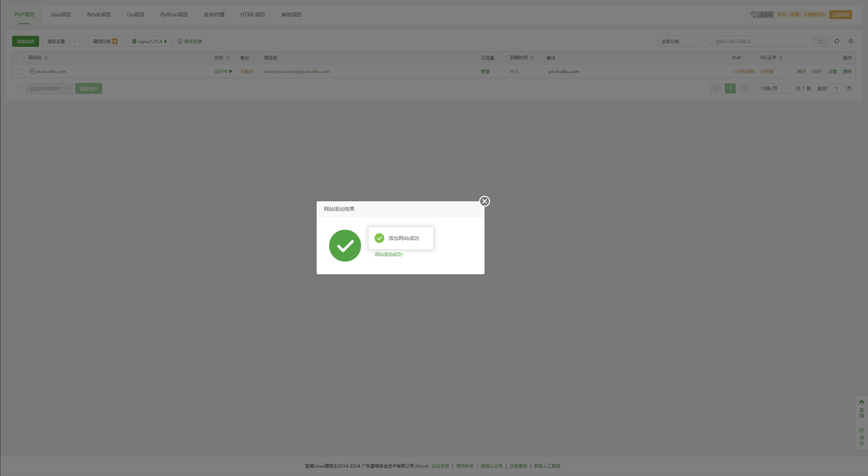
Task: Open 高级设置 button
Action: 56,41
